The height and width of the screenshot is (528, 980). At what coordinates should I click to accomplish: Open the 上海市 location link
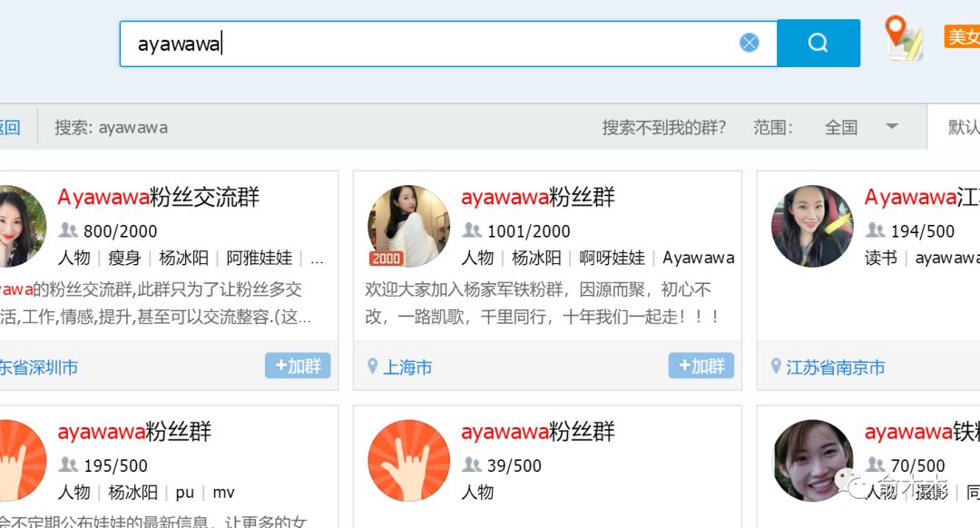(x=407, y=367)
